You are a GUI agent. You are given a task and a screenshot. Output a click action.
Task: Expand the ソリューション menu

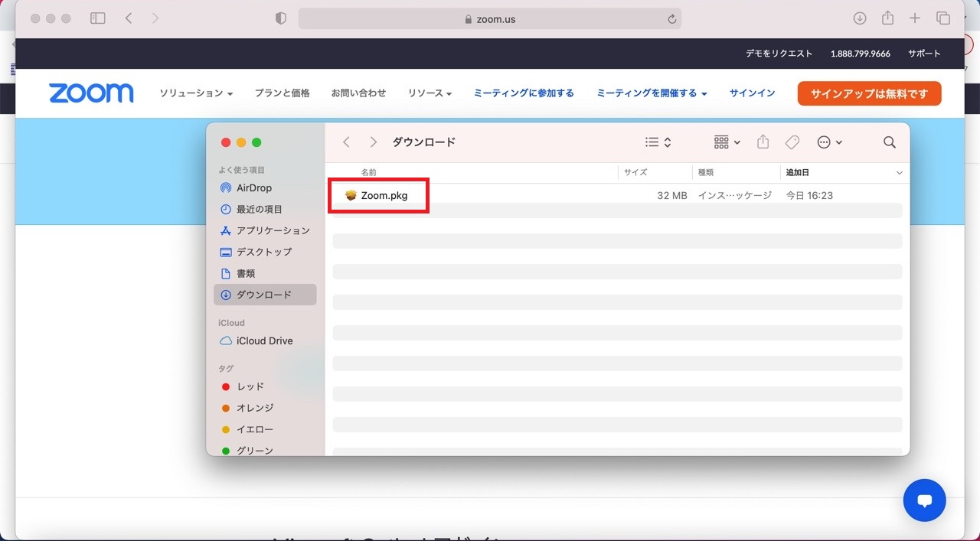click(x=196, y=93)
